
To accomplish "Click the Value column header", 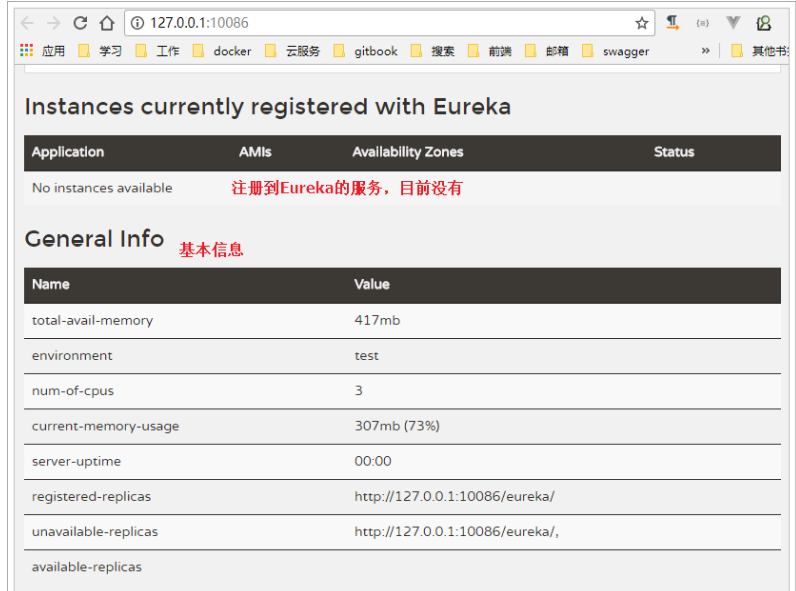I will [372, 284].
